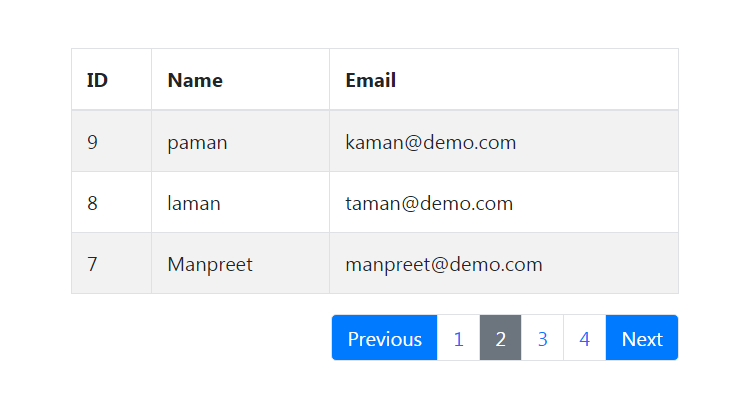
Task: Open page 1 in pagination
Action: tap(459, 338)
